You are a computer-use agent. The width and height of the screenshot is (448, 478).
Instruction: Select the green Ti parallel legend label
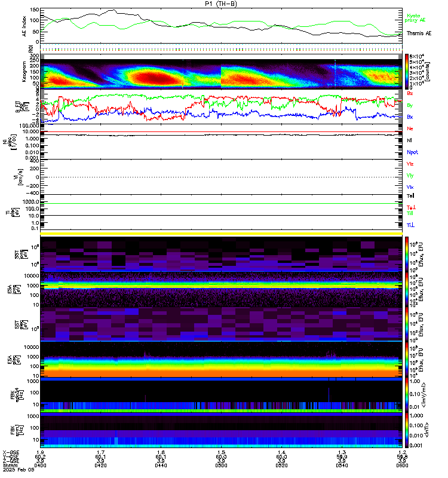410,213
